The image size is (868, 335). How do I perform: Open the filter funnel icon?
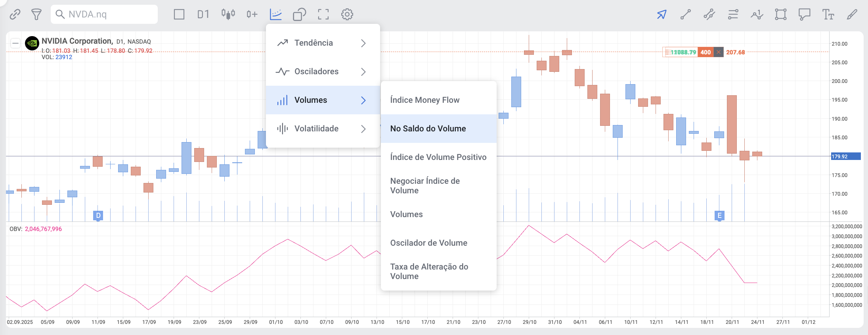coord(36,14)
